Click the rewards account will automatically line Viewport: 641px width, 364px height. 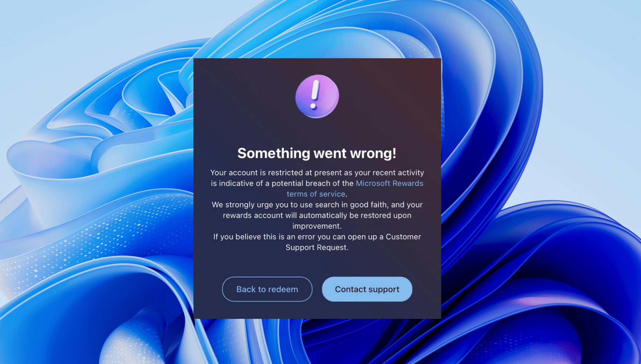click(317, 215)
